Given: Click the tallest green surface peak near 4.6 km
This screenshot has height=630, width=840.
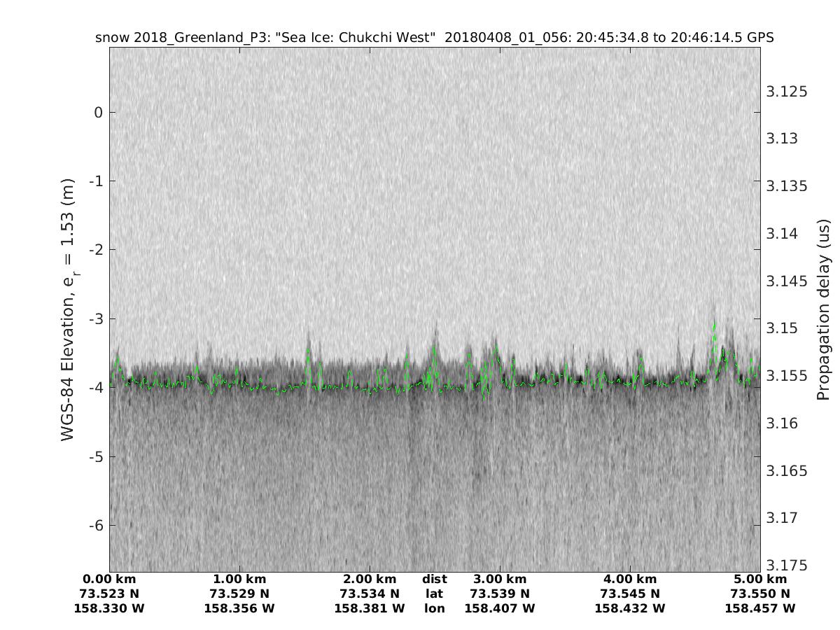Looking at the screenshot, I should tap(714, 324).
